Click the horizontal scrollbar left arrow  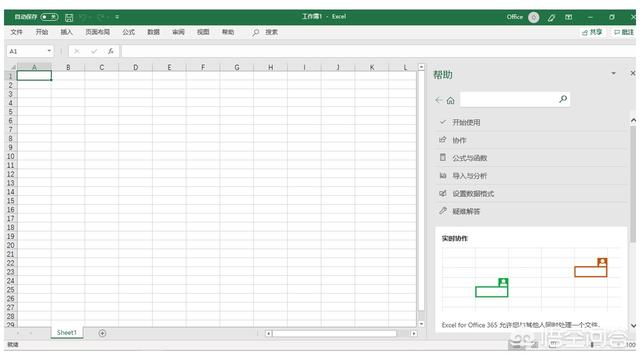point(269,333)
